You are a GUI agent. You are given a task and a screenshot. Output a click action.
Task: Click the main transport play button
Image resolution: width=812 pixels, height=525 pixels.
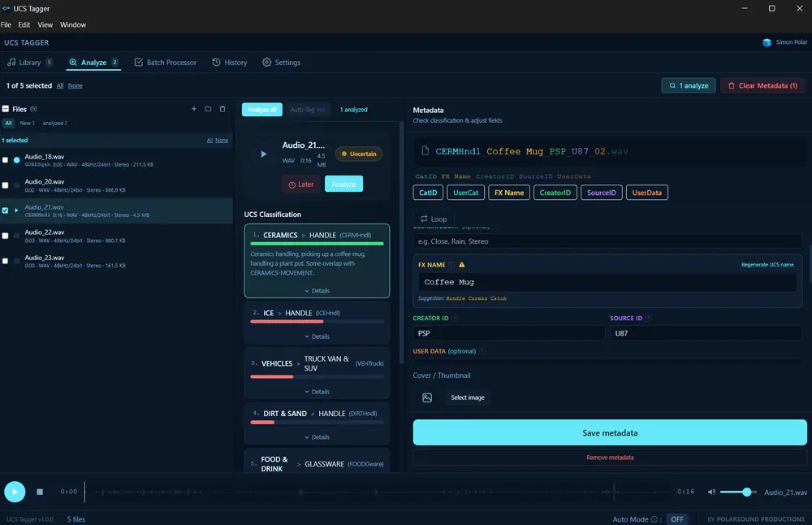pos(15,492)
